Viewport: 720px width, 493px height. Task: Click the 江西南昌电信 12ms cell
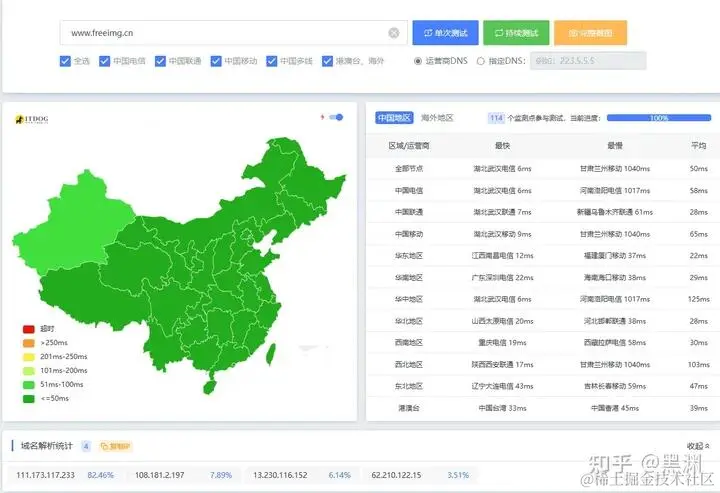click(x=502, y=256)
